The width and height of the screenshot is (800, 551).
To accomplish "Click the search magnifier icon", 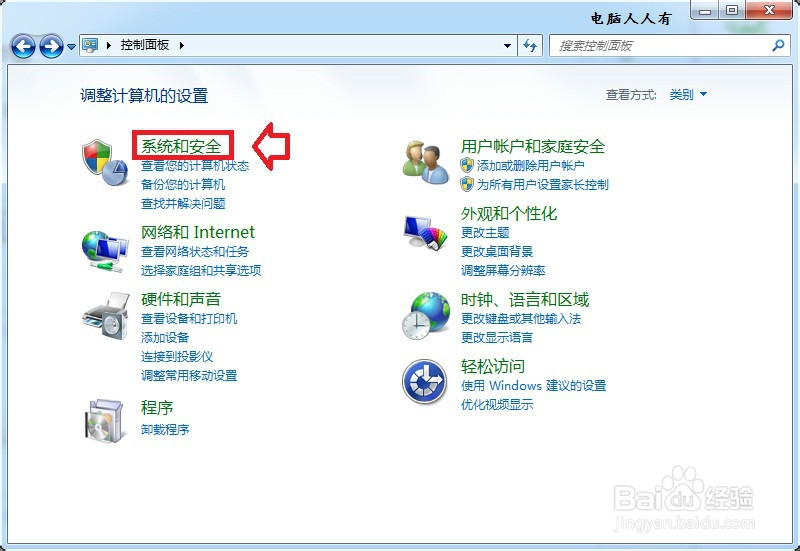I will 778,45.
